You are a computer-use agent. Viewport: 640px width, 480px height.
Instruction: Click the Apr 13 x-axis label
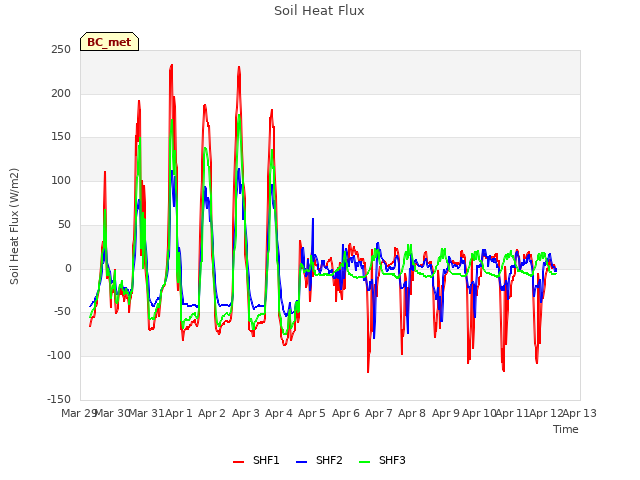580,413
